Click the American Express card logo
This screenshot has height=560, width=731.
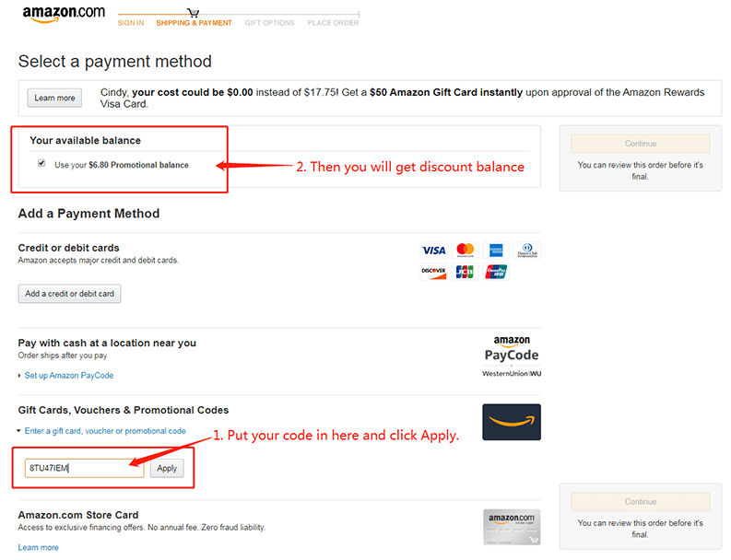coord(495,251)
